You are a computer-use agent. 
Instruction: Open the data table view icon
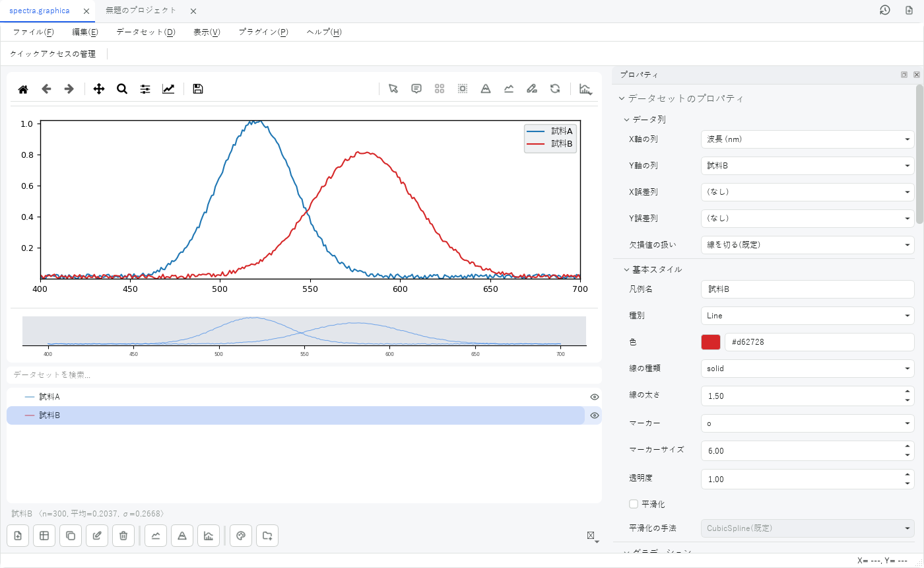pyautogui.click(x=44, y=536)
